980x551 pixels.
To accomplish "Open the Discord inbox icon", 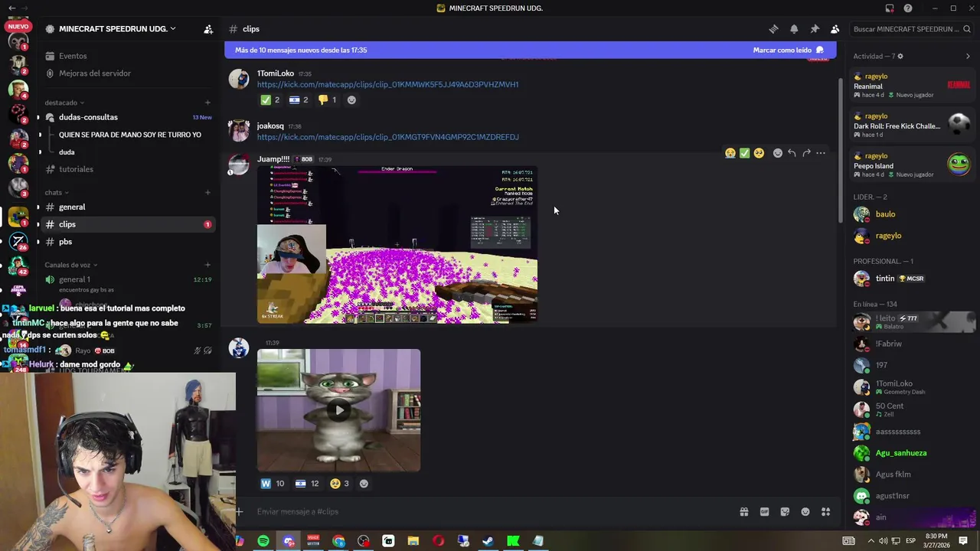I will pyautogui.click(x=890, y=8).
